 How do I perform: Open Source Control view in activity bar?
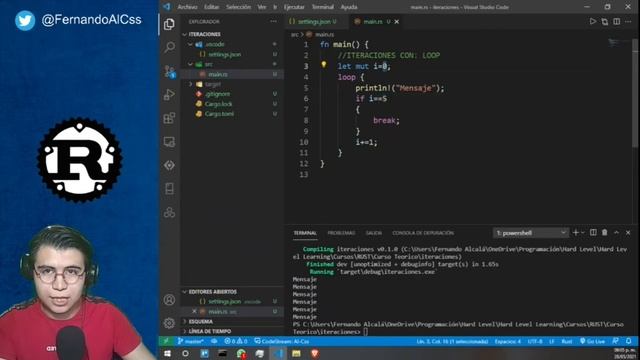point(169,71)
